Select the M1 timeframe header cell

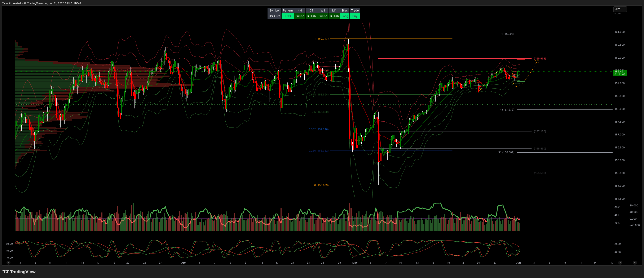334,10
